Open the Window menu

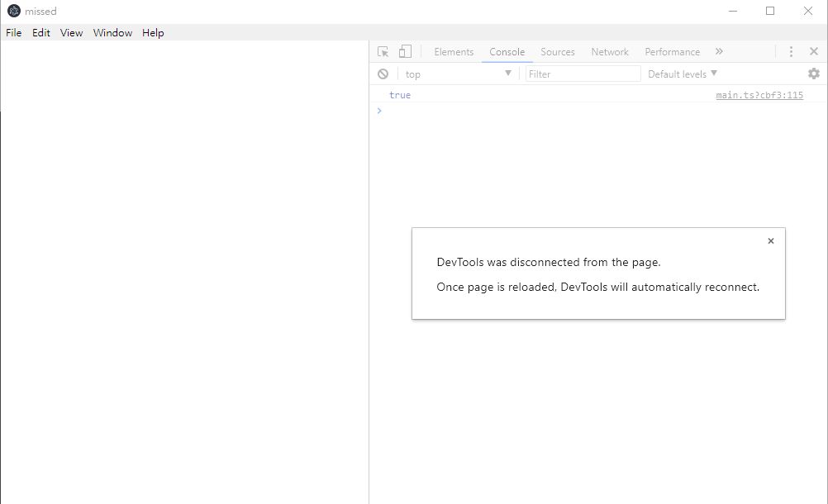tap(112, 33)
